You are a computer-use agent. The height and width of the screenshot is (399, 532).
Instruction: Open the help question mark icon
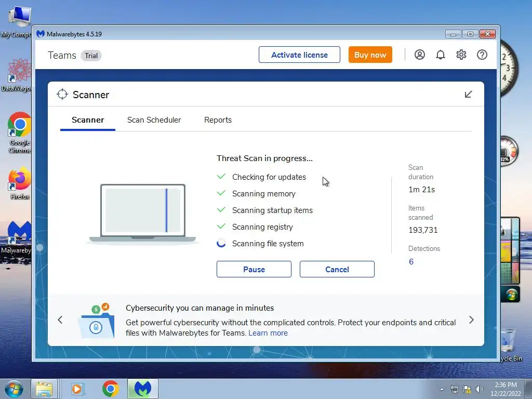point(482,55)
